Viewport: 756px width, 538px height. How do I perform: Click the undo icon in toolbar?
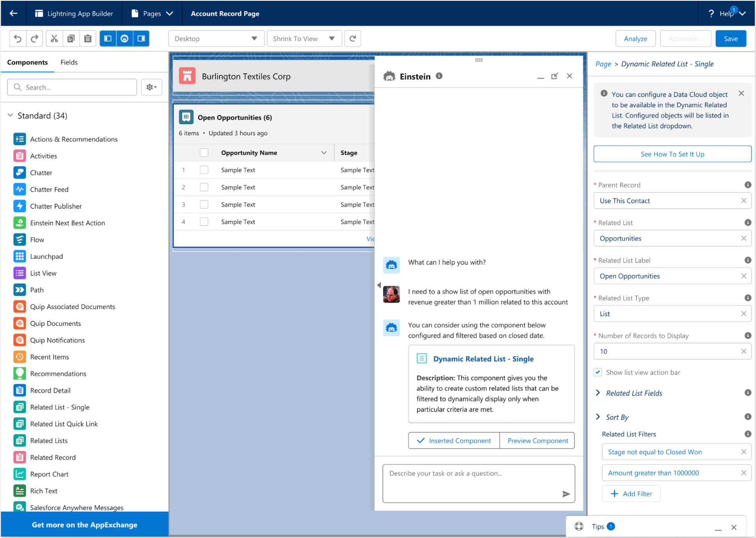tap(18, 39)
